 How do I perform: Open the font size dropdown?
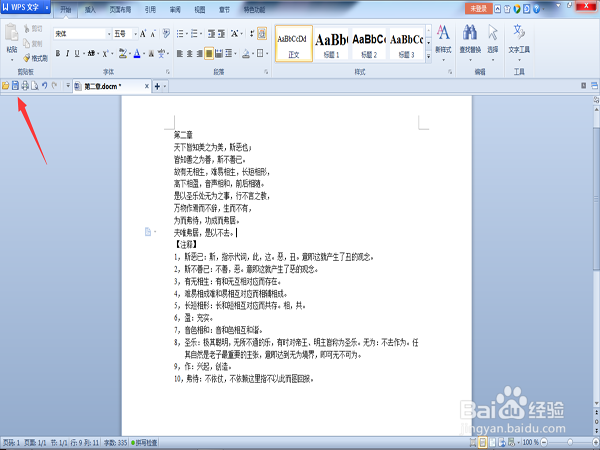click(x=135, y=34)
